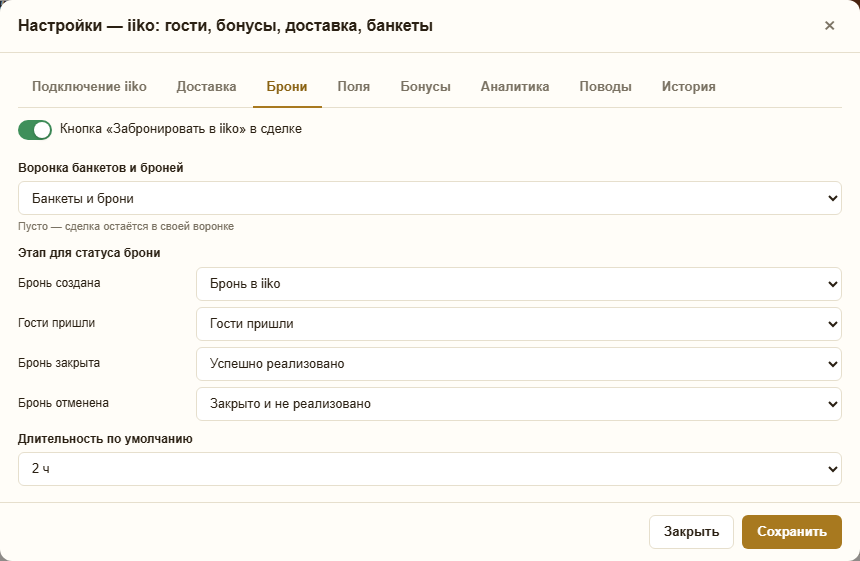Click the Бронь создана row label
860x561 pixels.
click(x=59, y=283)
